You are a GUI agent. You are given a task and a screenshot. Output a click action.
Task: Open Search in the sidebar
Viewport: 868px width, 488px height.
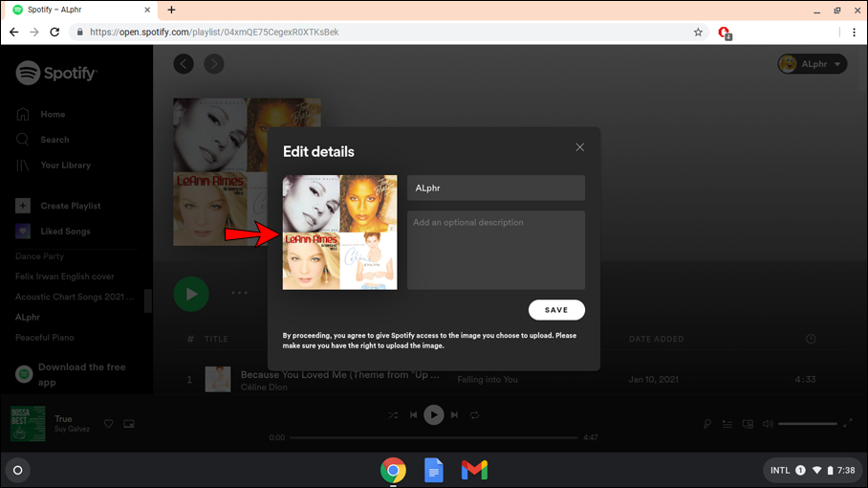click(43, 140)
